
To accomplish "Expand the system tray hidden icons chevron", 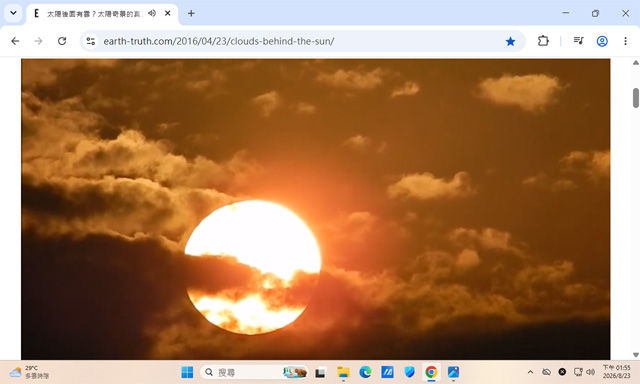I will (530, 372).
